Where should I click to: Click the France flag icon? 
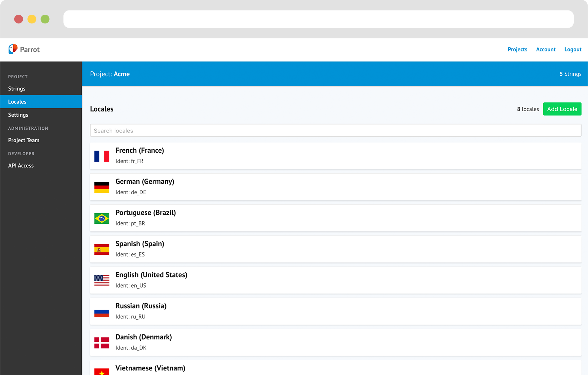(x=102, y=156)
